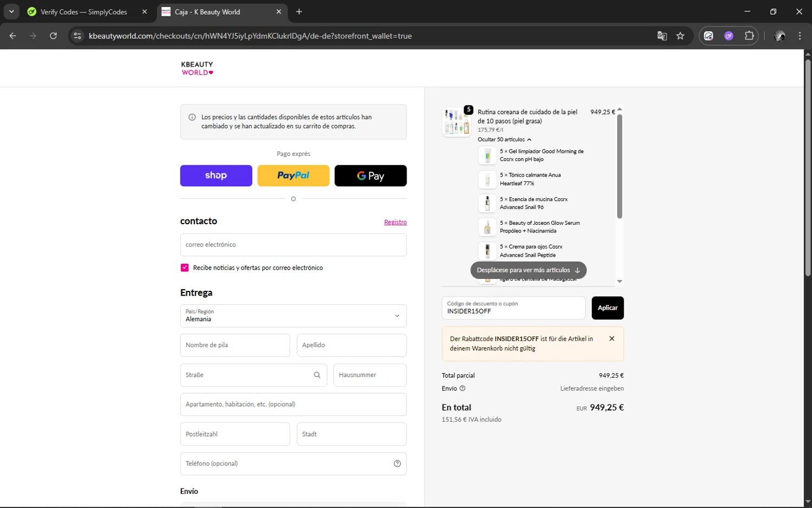Image resolution: width=812 pixels, height=508 pixels.
Task: Click the info icon in the price change notice
Action: tap(192, 117)
